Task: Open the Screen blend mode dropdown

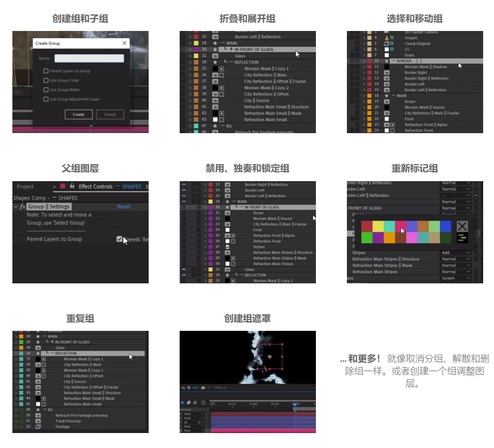Action: pyautogui.click(x=456, y=278)
